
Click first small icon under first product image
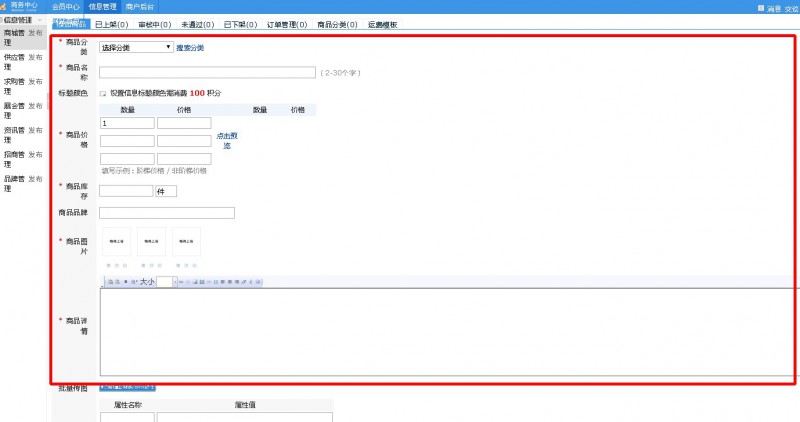coord(108,265)
